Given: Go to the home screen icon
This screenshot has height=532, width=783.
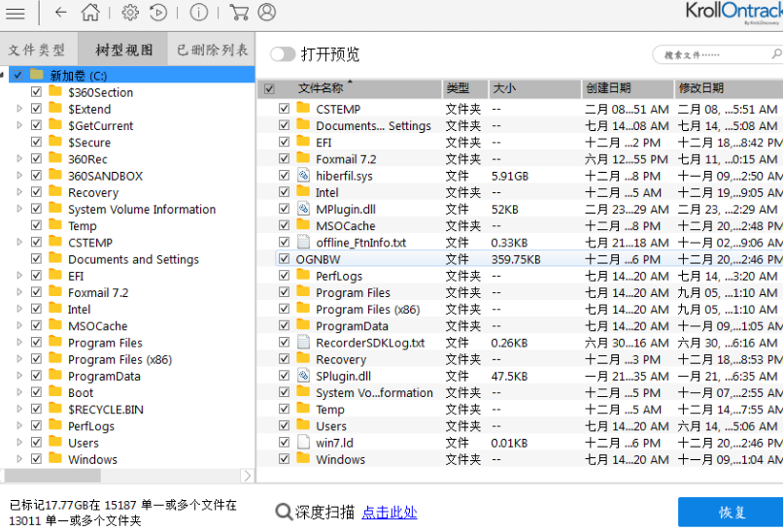Looking at the screenshot, I should (89, 13).
